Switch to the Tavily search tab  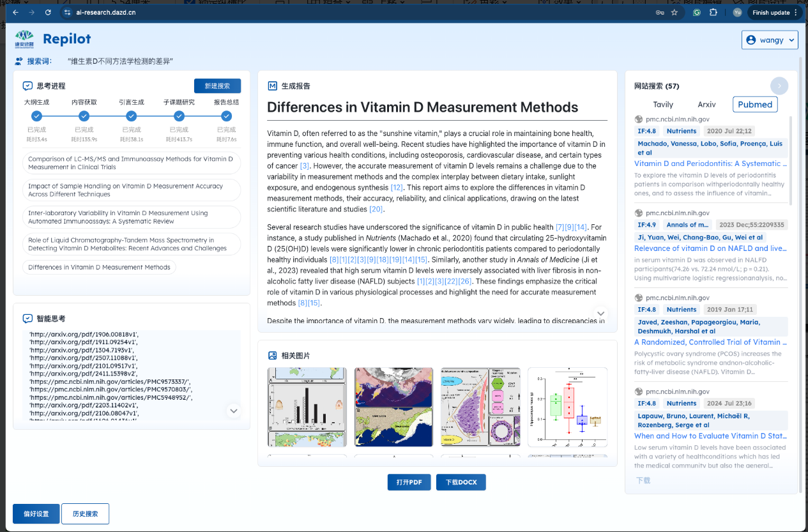(663, 104)
